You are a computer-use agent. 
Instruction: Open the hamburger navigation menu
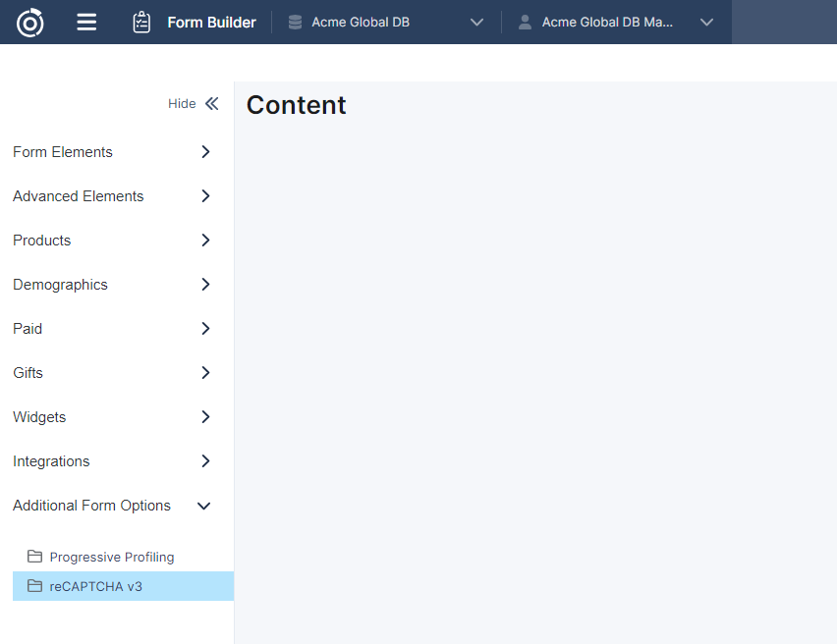pos(86,22)
